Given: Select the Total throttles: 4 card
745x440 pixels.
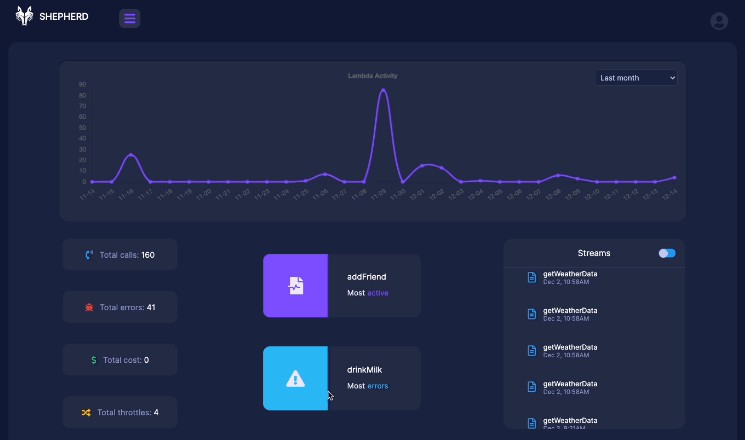Looking at the screenshot, I should click(x=120, y=412).
